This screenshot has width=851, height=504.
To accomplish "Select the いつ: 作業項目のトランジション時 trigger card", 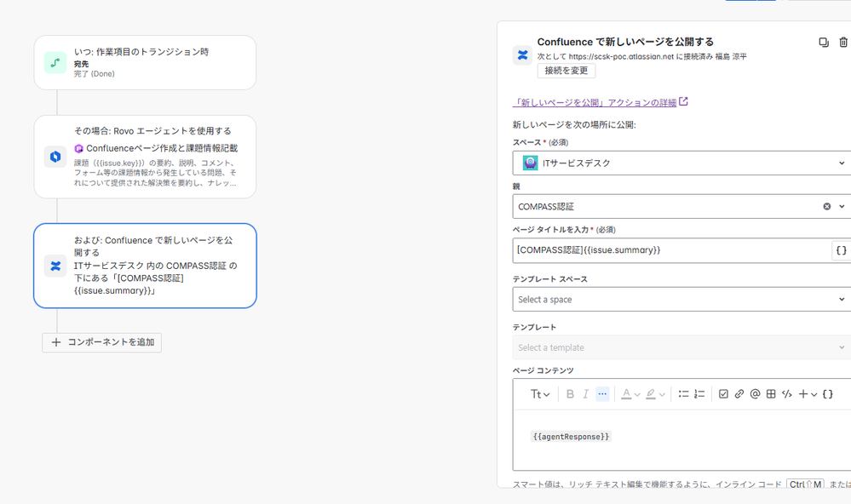I will 145,63.
